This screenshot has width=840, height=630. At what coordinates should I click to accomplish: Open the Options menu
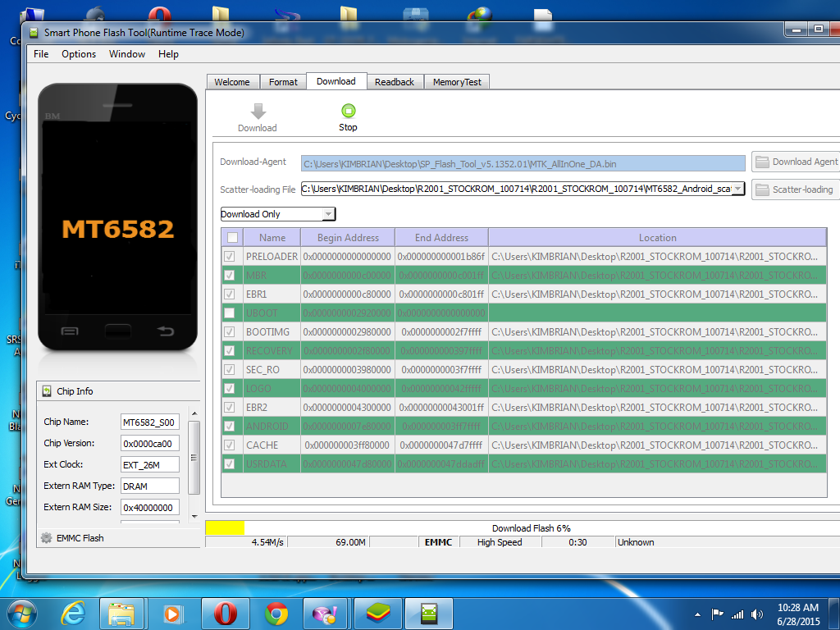click(79, 54)
